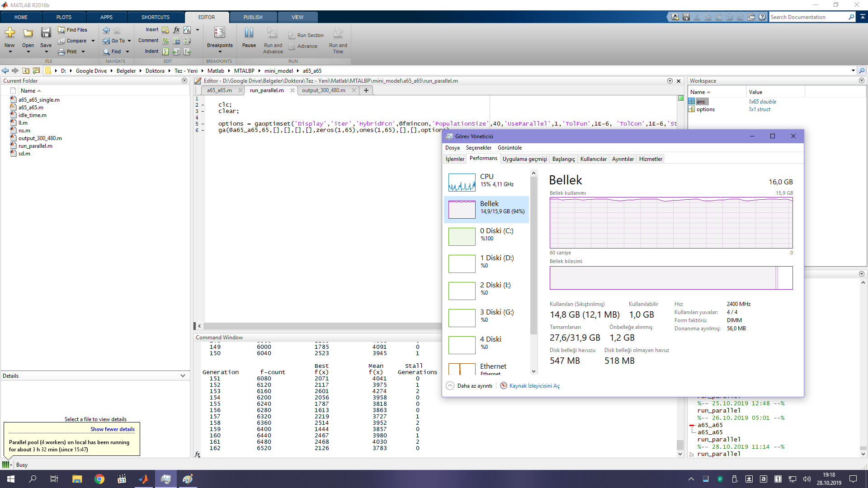Click the parallel pool status indicator icon
The image size is (868, 488).
coord(6,465)
